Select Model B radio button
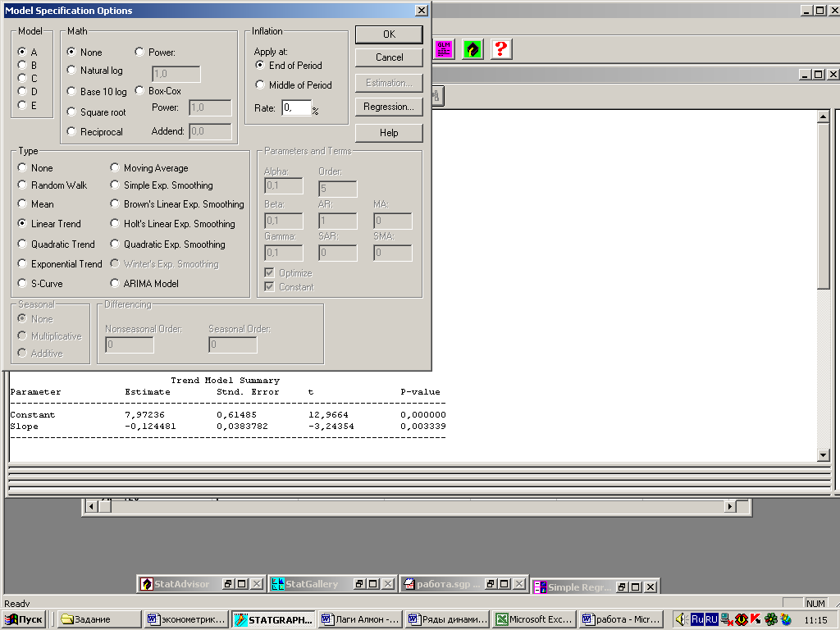Screen dimensions: 840x630 [x=22, y=65]
